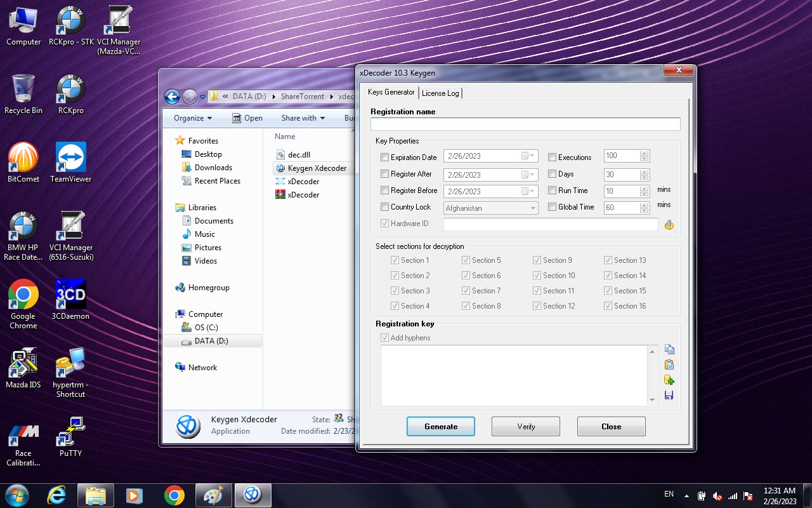Image resolution: width=812 pixels, height=508 pixels.
Task: Enable the Run Time checkbox
Action: (552, 190)
